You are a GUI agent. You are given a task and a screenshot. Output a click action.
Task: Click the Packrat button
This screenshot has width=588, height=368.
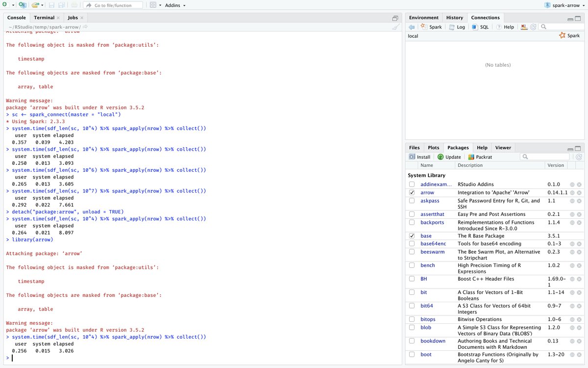[x=480, y=157]
